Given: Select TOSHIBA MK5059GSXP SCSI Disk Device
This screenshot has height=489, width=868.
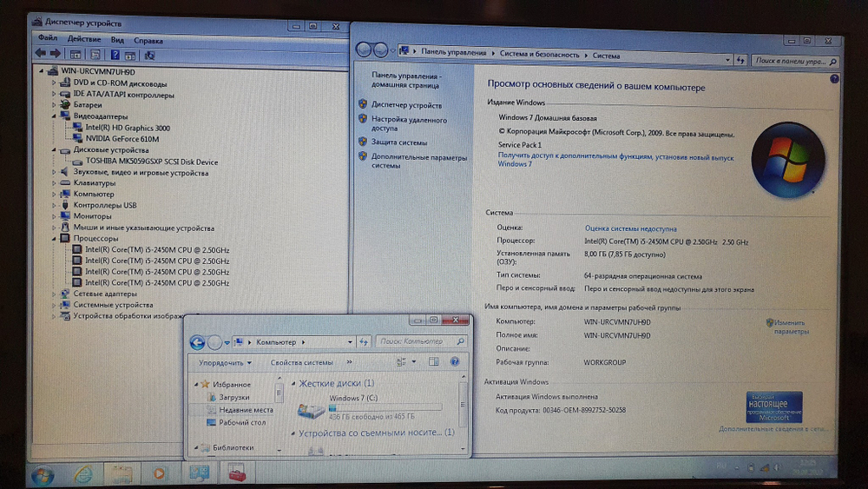Looking at the screenshot, I should 151,162.
